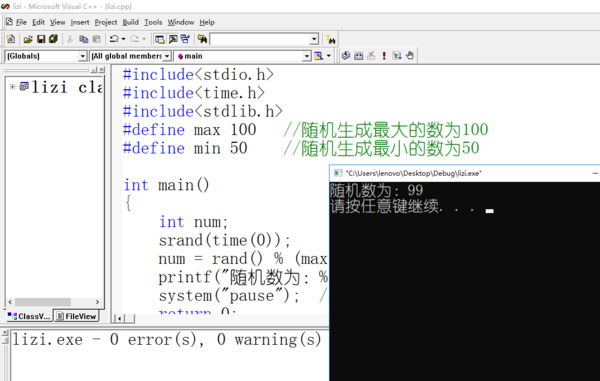Open the Build menu
This screenshot has width=600, height=381.
pos(130,23)
